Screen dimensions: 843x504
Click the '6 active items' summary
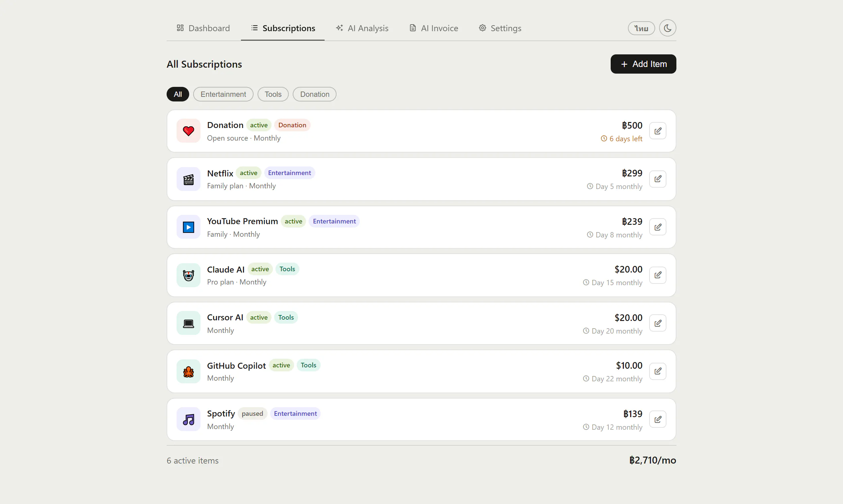coord(192,461)
